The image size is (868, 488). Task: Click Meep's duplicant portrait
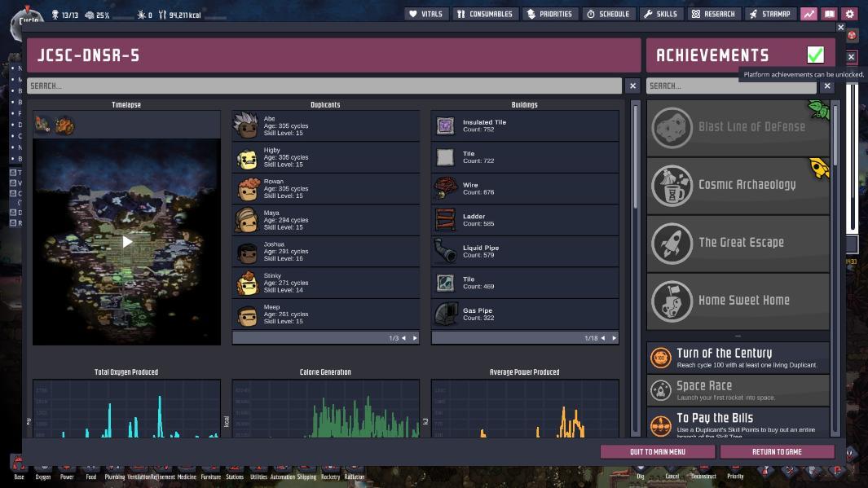coord(247,314)
